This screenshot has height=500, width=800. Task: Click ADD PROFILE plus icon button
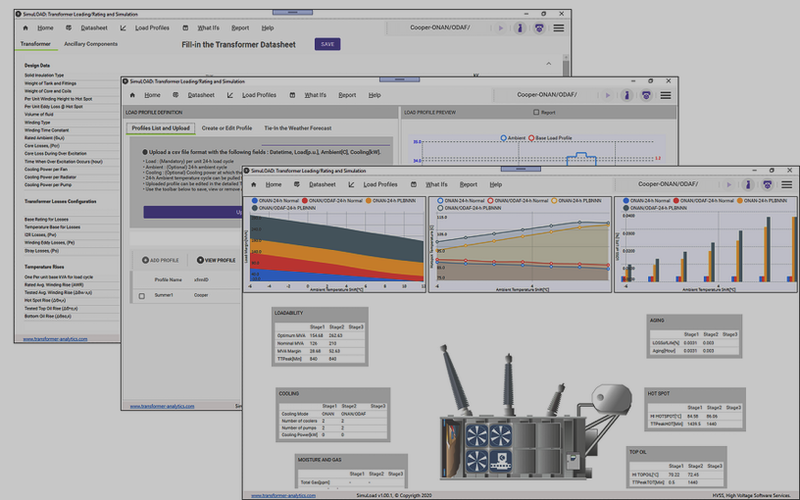160,260
